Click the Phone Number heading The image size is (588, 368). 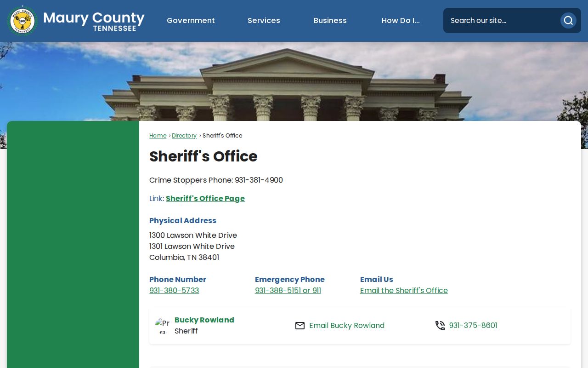tap(178, 280)
